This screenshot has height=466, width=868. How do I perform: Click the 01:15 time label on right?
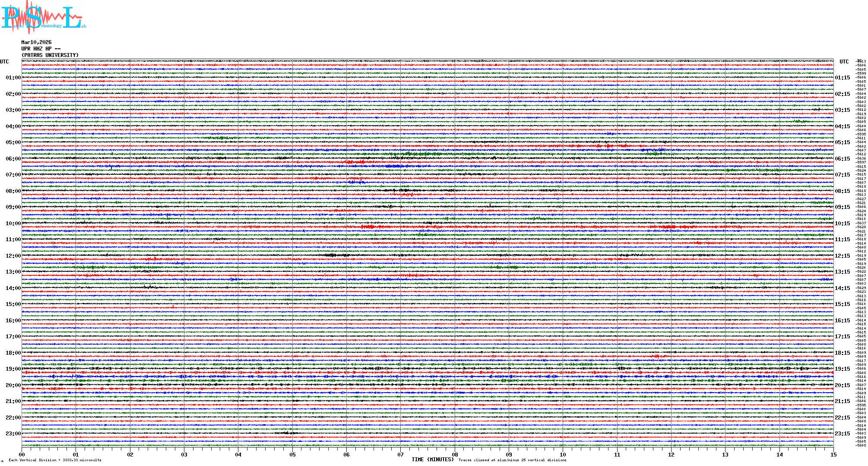tap(842, 78)
